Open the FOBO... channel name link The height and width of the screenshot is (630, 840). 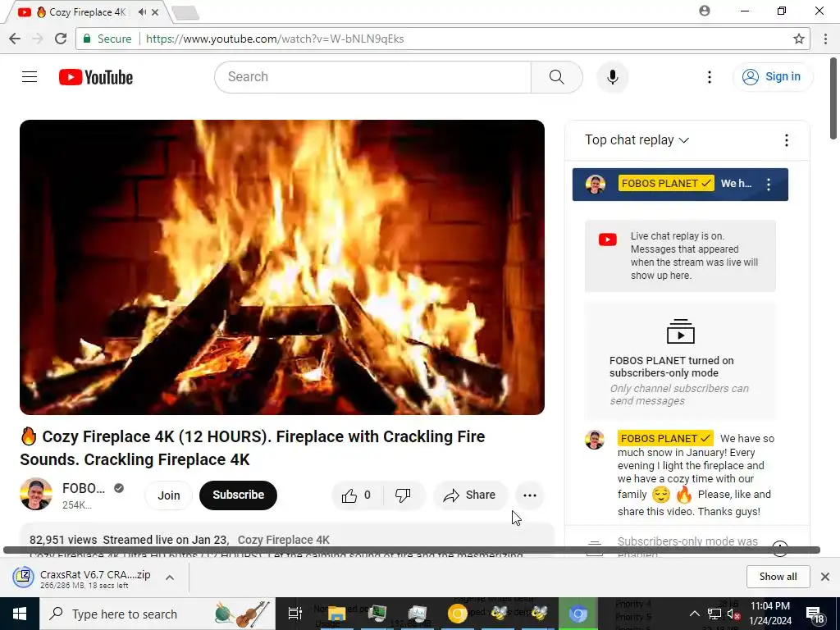tap(83, 488)
